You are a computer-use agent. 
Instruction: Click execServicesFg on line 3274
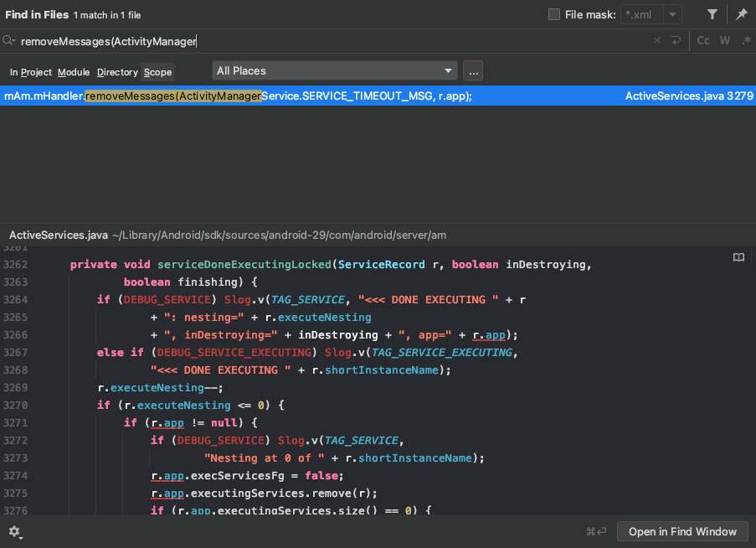[237, 476]
